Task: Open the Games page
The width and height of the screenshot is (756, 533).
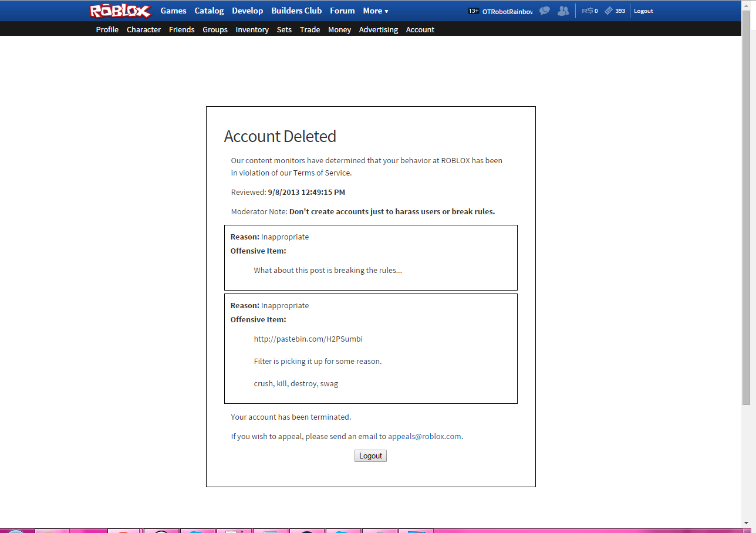Action: pos(173,11)
